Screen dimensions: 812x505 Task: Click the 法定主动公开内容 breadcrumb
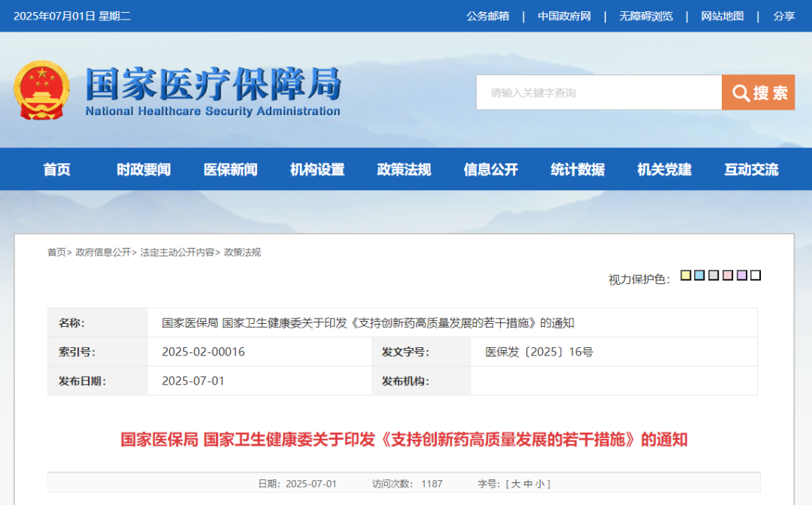(x=177, y=252)
